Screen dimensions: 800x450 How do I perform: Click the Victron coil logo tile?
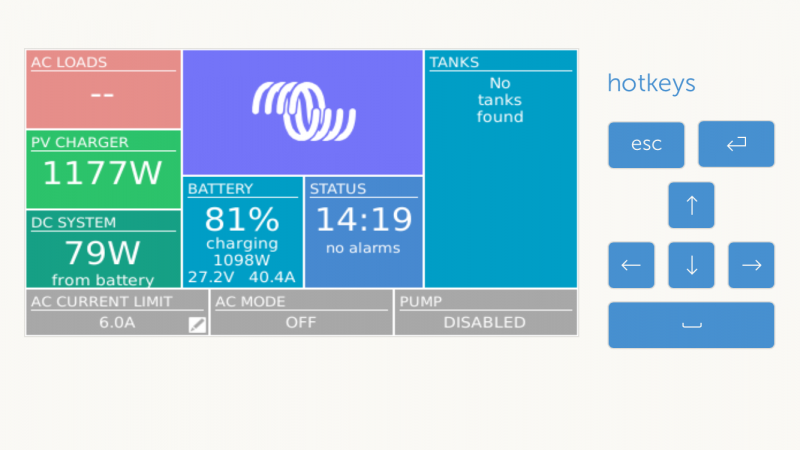(x=303, y=112)
